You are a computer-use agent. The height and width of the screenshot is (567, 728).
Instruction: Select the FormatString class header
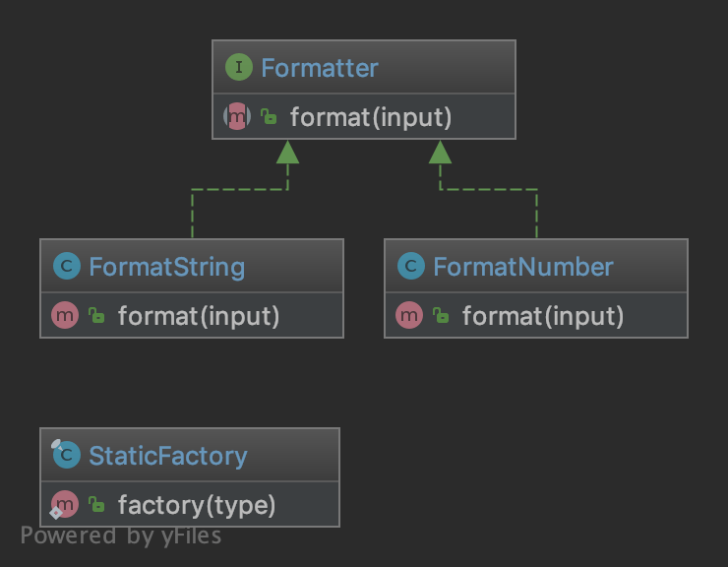(166, 267)
